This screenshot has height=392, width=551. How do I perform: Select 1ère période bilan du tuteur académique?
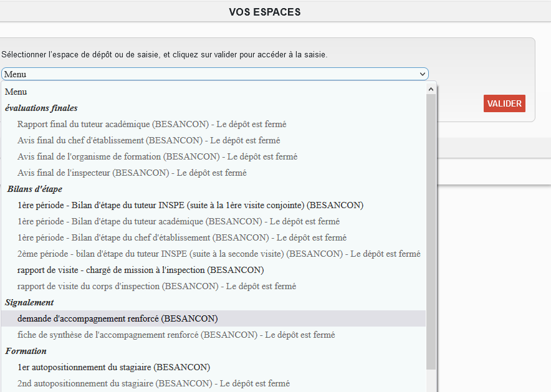coord(178,221)
